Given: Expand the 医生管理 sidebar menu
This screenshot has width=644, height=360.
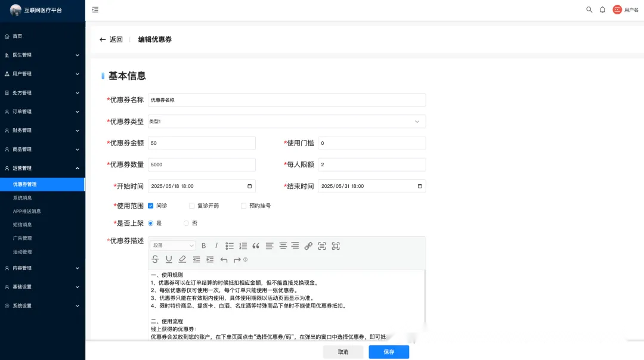Looking at the screenshot, I should (42, 55).
